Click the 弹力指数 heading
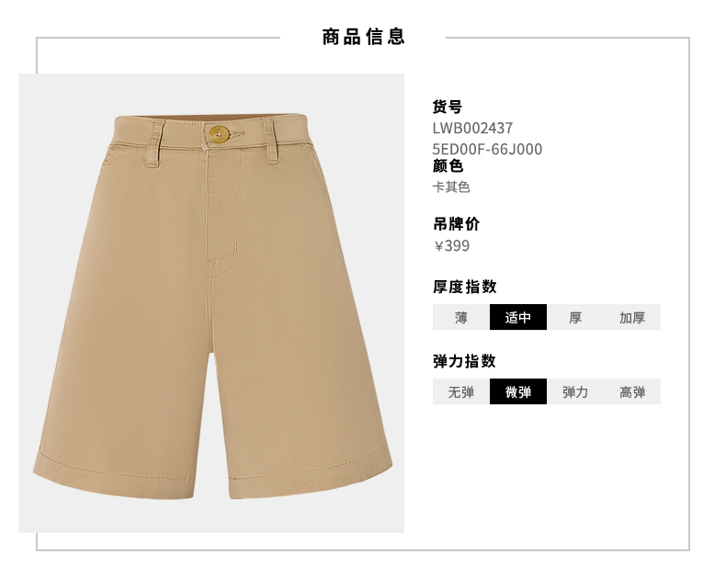The image size is (726, 588). point(464,361)
